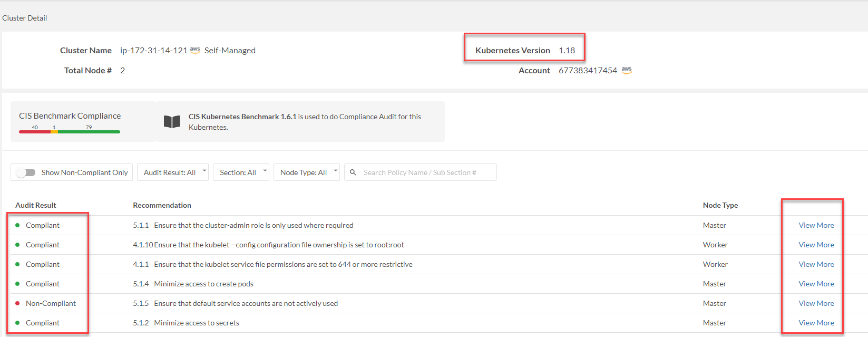Click the CIS Benchmark book icon
This screenshot has height=337, width=868.
172,122
